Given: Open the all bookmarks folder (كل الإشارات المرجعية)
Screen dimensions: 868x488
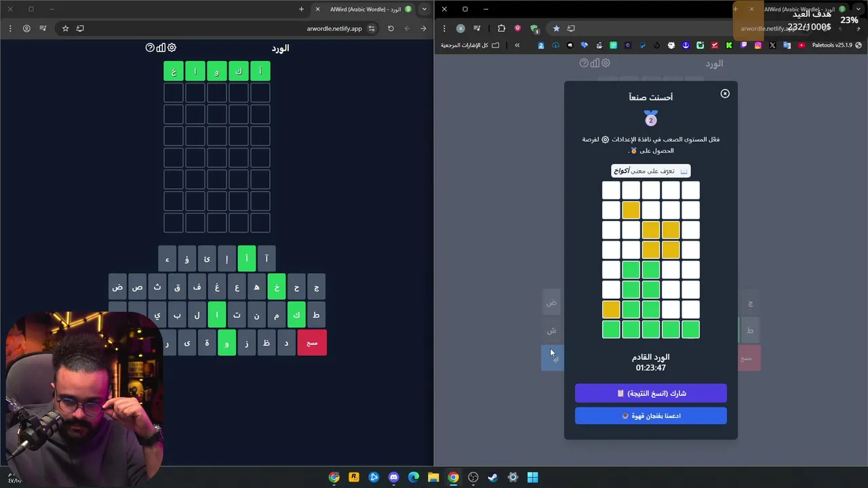Looking at the screenshot, I should (470, 45).
